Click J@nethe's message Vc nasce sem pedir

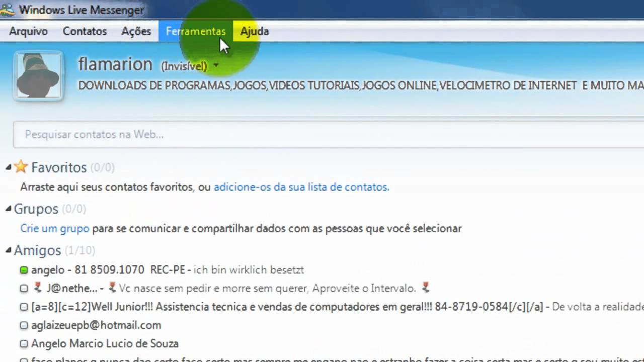click(267, 289)
